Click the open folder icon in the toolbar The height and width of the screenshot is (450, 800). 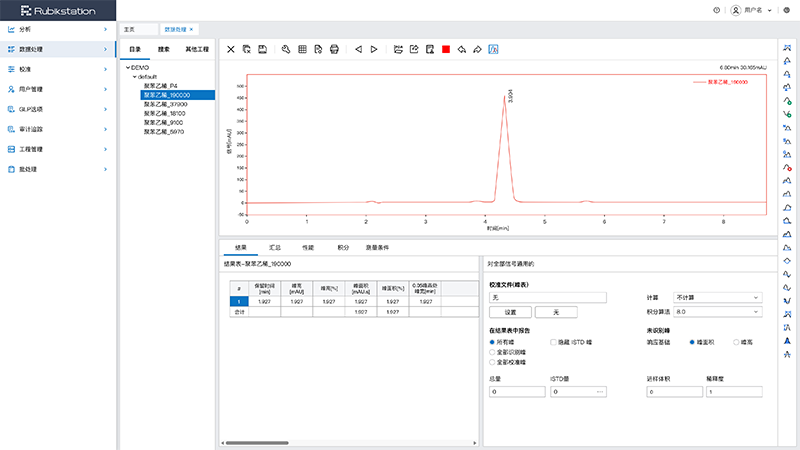[398, 48]
